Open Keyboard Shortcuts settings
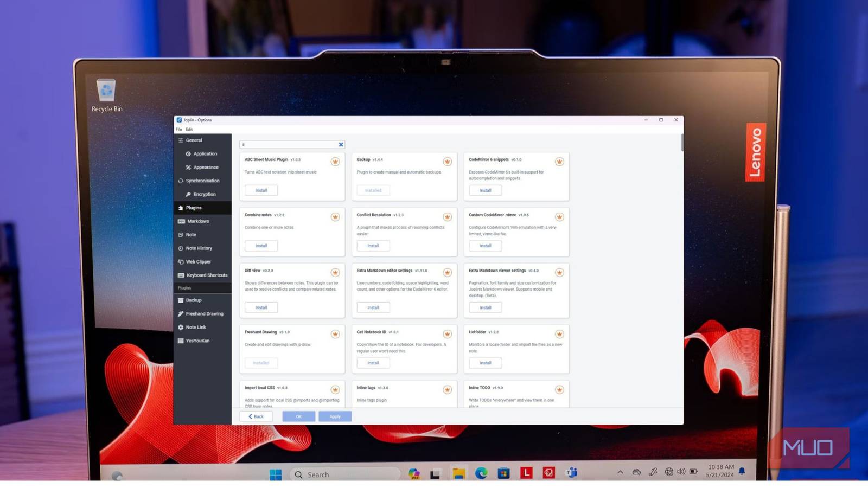Screen dimensions: 868x488 click(205, 275)
